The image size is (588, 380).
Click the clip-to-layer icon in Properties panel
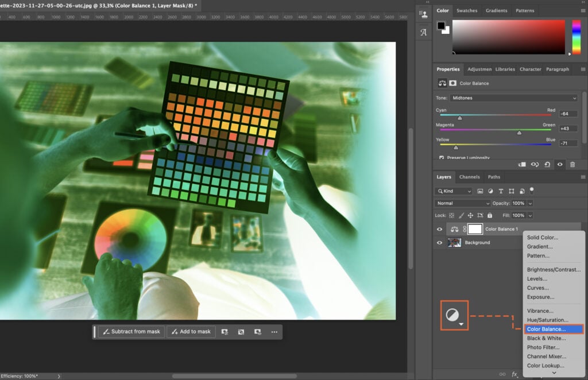pyautogui.click(x=522, y=165)
